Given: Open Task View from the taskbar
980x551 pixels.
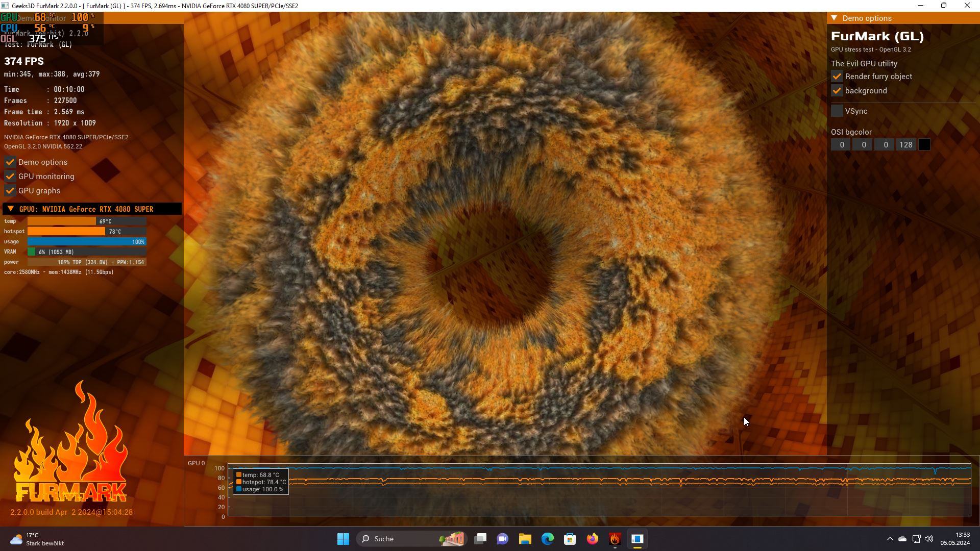Looking at the screenshot, I should click(480, 539).
